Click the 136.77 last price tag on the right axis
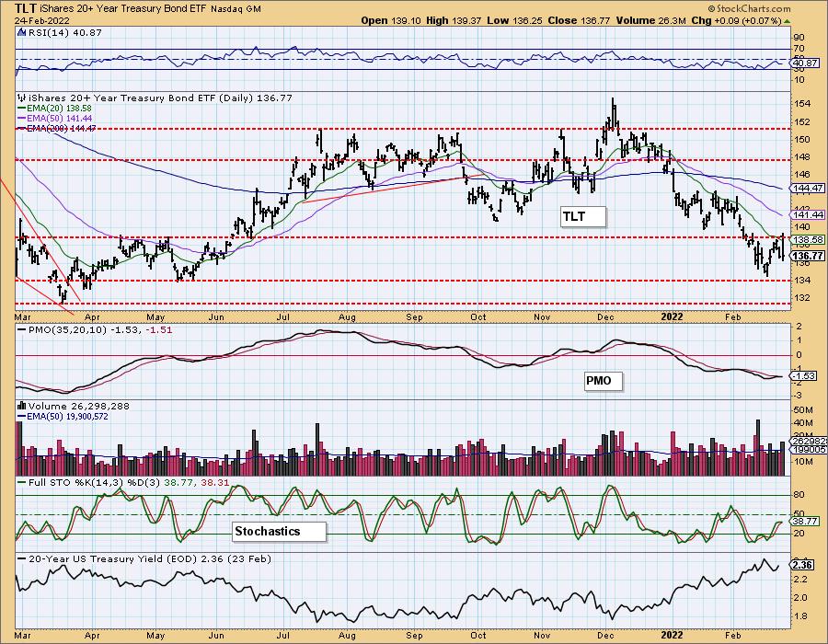This screenshot has height=644, width=828. (x=806, y=256)
